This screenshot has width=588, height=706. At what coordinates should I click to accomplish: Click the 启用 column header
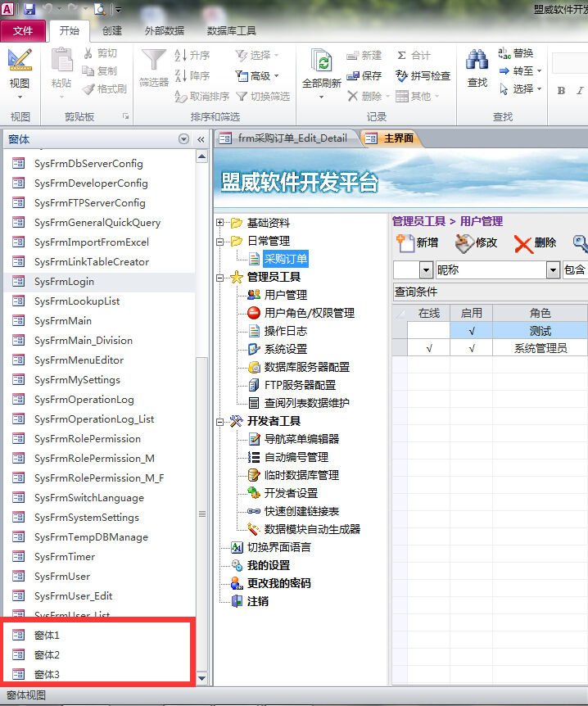pos(472,313)
